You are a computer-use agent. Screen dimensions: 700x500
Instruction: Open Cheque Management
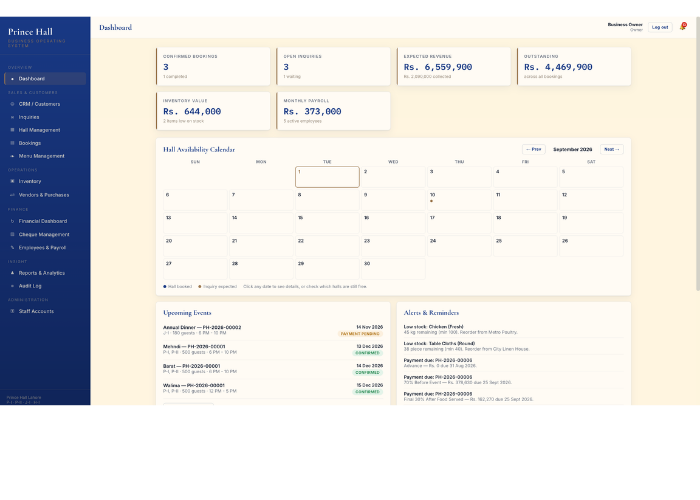tap(45, 234)
